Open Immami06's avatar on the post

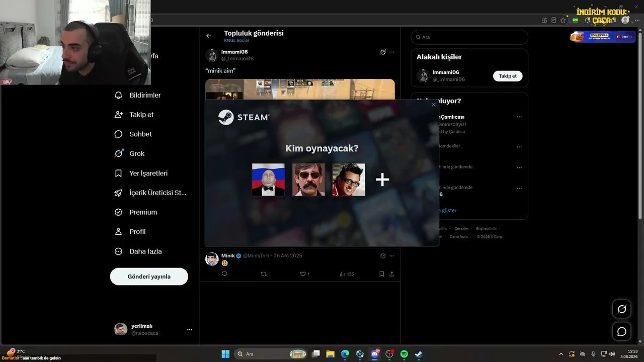click(x=212, y=55)
